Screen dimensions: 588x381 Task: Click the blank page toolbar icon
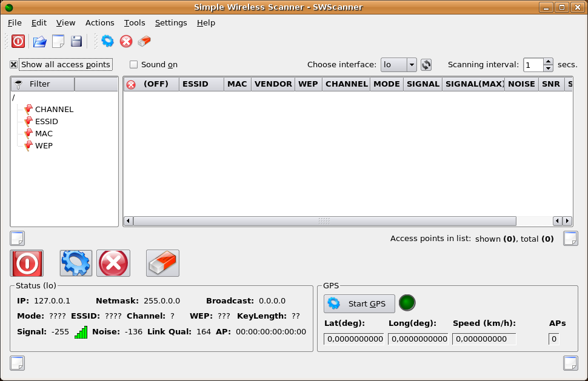[58, 41]
